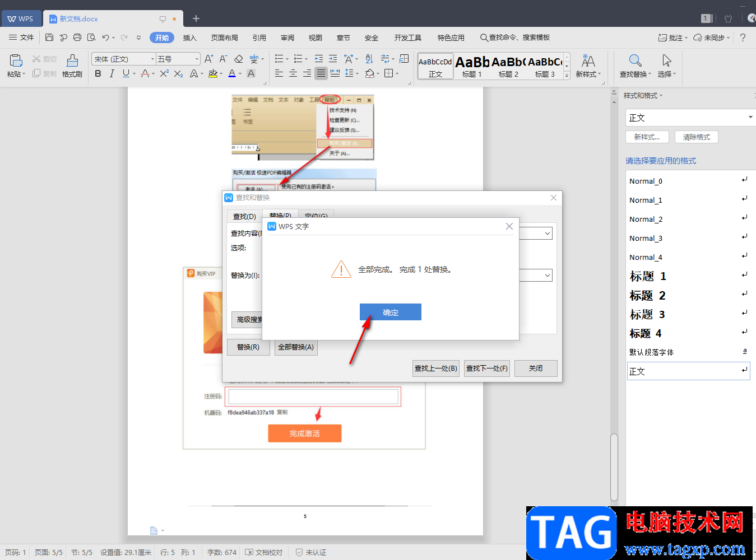This screenshot has width=756, height=560.
Task: Click the Sort (A-Z) icon
Action: [x=369, y=59]
